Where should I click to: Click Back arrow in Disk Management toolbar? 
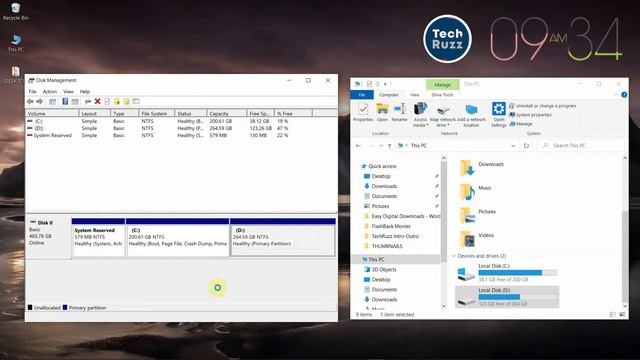pyautogui.click(x=30, y=101)
